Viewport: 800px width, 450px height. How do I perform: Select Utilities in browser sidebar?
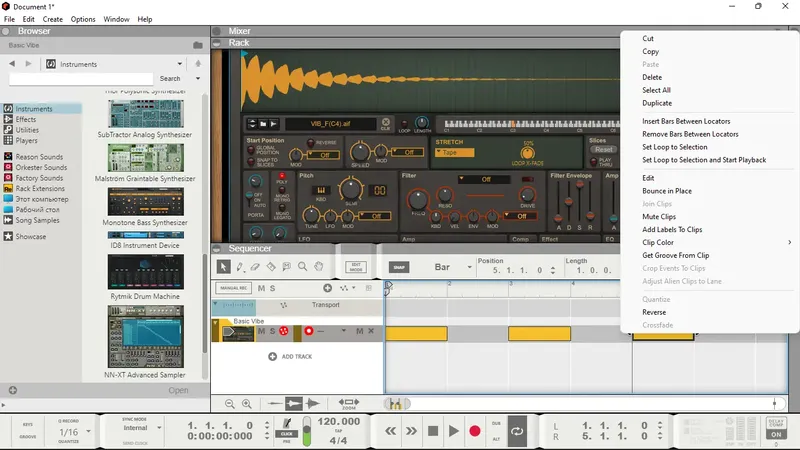[x=27, y=130]
